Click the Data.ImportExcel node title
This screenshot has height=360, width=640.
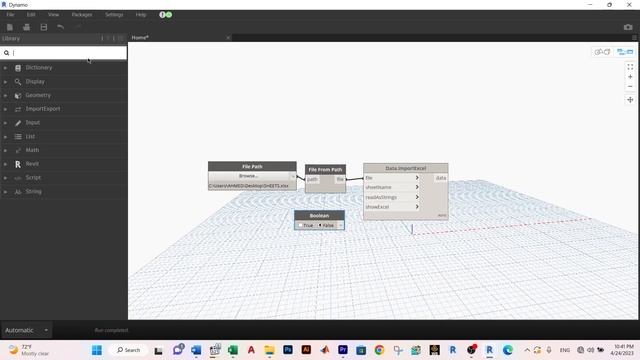(x=406, y=168)
